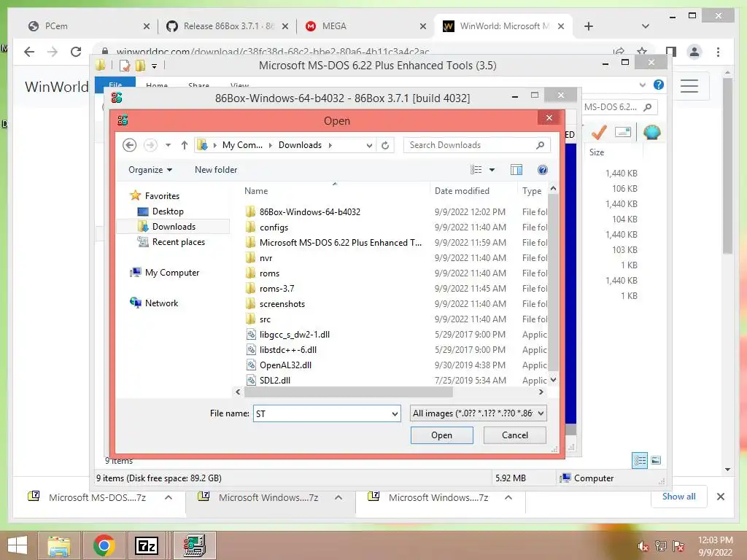Go up one folder level
This screenshot has width=747, height=560.
click(185, 145)
